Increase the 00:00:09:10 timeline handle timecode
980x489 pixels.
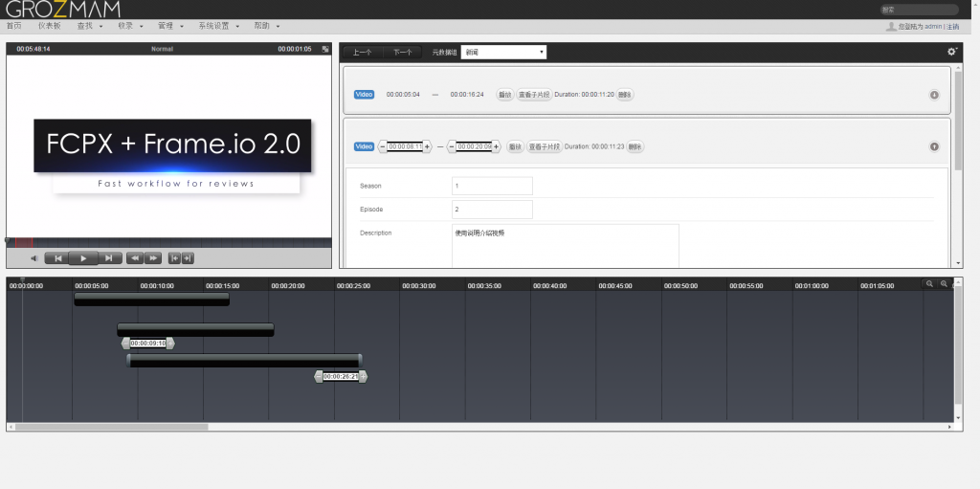170,344
